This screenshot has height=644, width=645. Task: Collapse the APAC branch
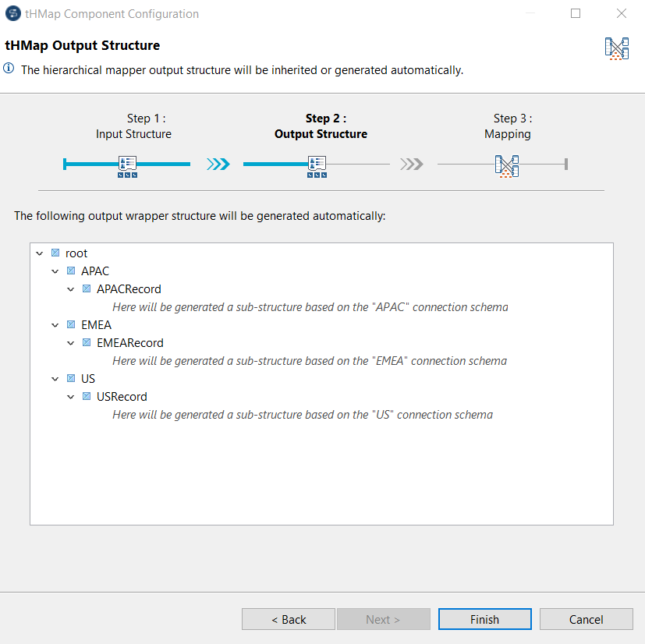point(55,271)
